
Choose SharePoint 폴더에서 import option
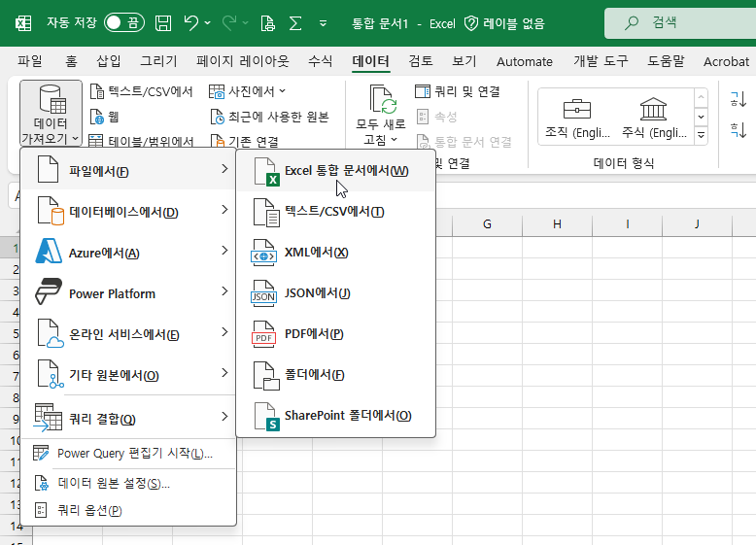click(x=335, y=416)
